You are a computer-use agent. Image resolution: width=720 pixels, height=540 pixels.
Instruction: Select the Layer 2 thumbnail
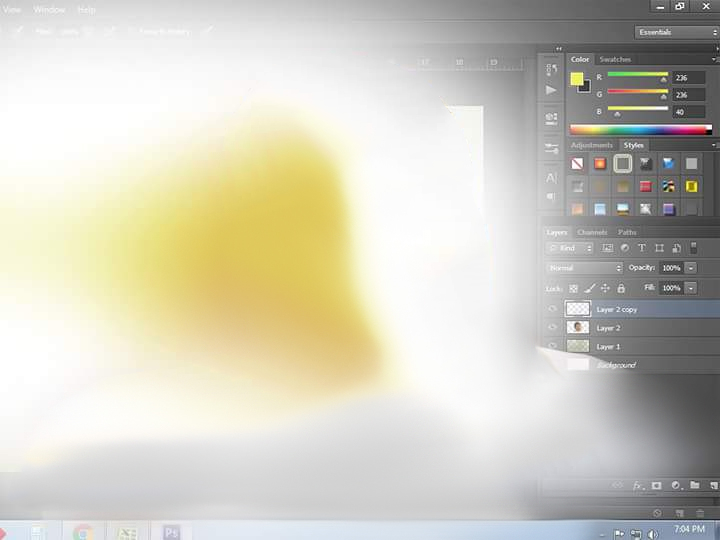(578, 327)
